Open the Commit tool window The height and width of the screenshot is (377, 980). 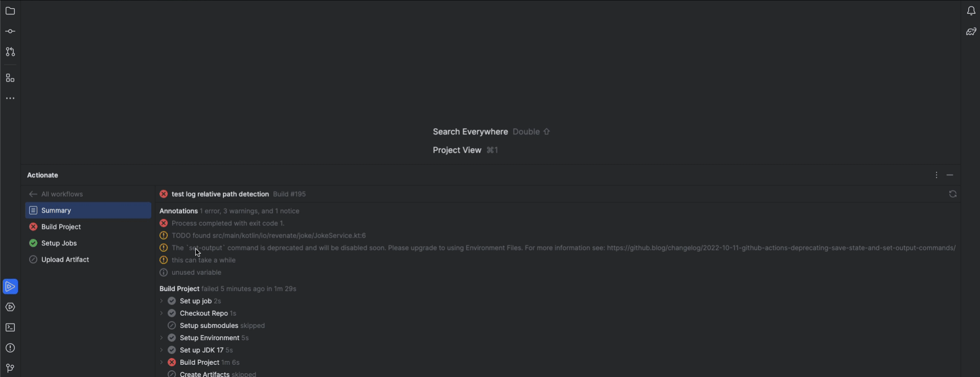coord(10,31)
